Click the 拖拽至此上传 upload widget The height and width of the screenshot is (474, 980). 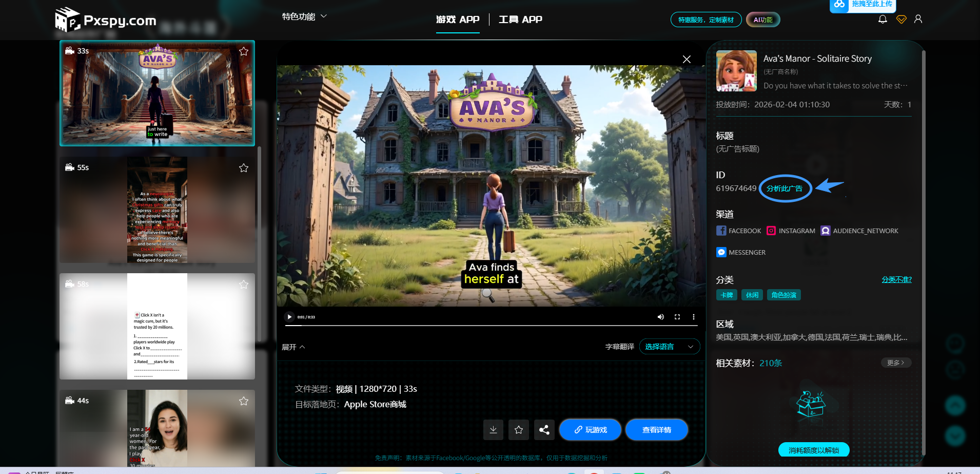point(863,5)
